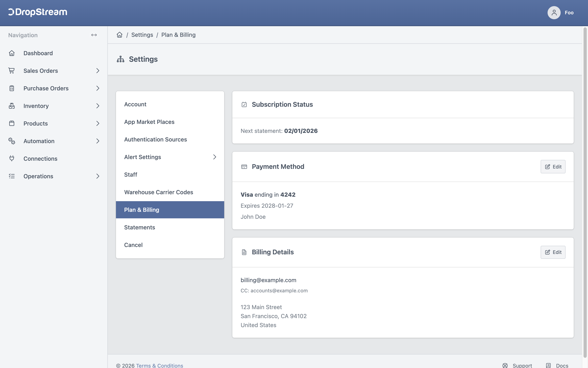Expand Sales Orders chevron
The height and width of the screenshot is (368, 588).
[98, 71]
